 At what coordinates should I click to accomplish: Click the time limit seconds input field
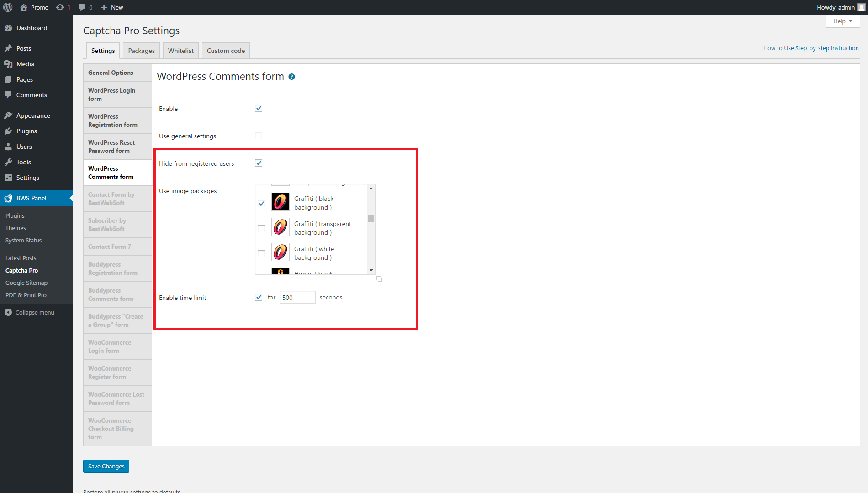[x=297, y=297]
